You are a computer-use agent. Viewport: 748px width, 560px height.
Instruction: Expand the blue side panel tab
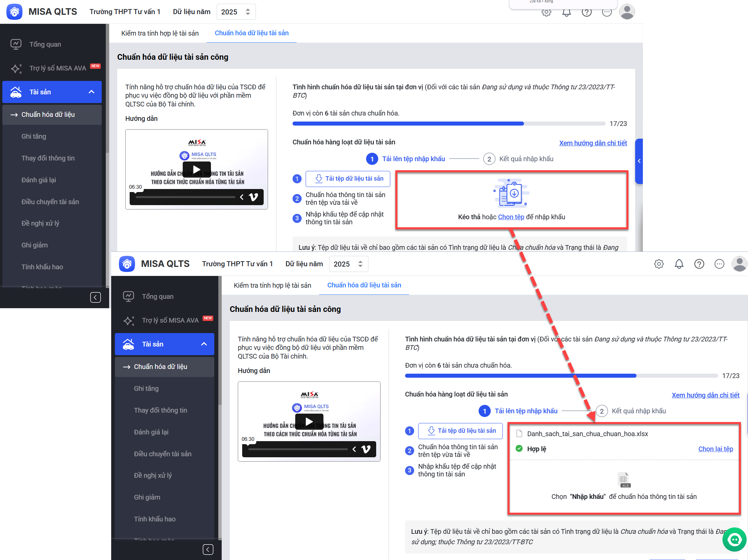[x=639, y=161]
